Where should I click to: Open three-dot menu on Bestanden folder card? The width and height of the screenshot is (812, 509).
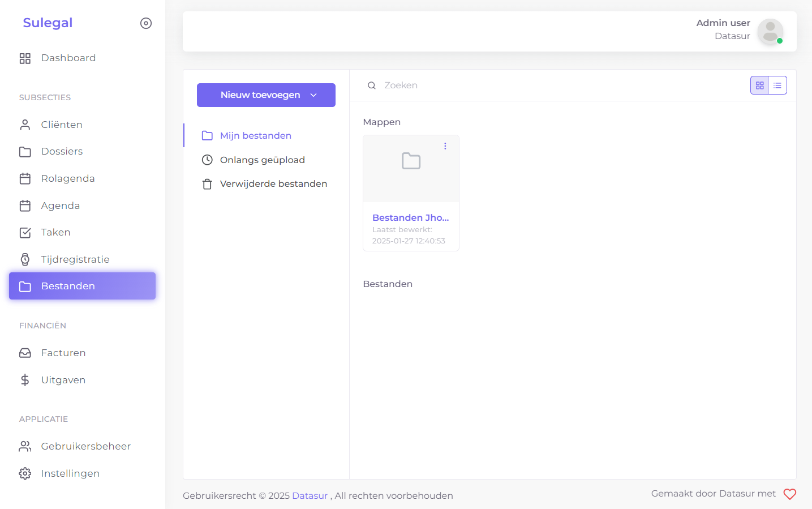click(x=445, y=146)
